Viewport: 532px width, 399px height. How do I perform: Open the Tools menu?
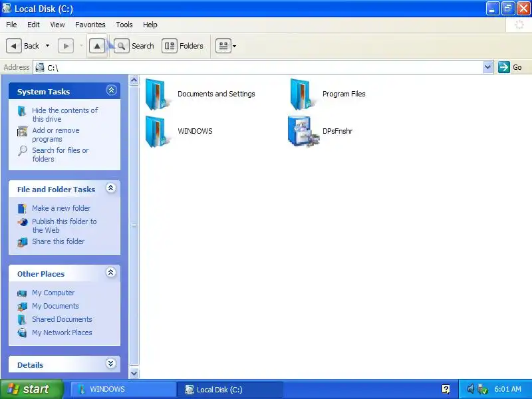click(x=124, y=25)
